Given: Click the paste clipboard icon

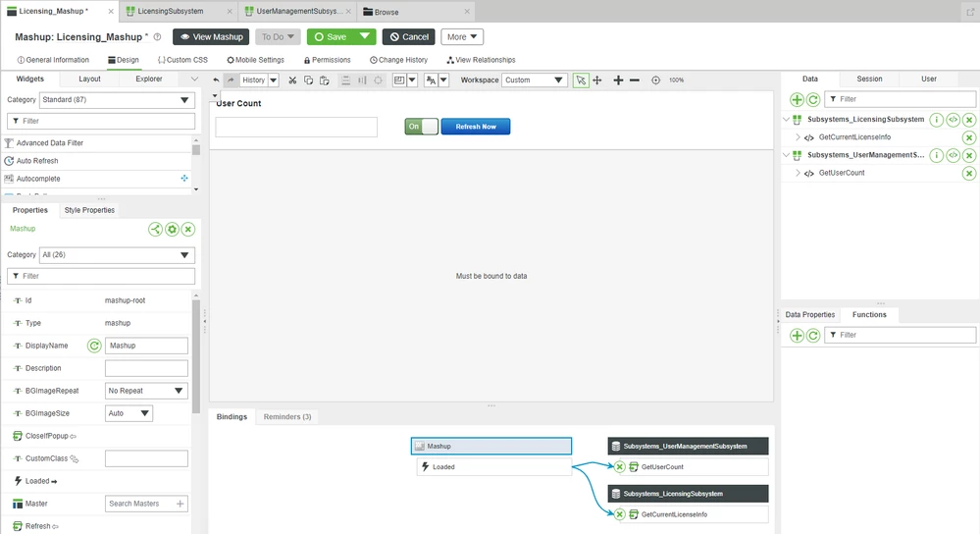Looking at the screenshot, I should tap(324, 80).
